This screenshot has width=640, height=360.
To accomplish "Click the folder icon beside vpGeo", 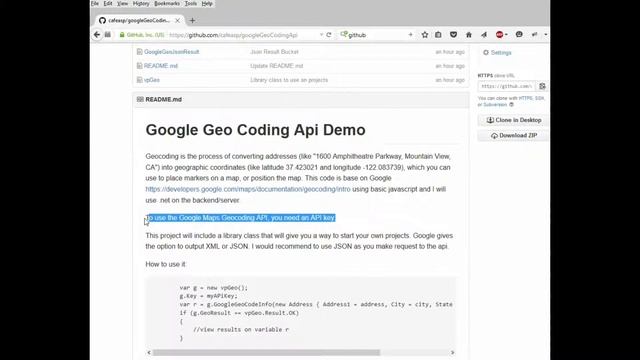I will [140, 80].
